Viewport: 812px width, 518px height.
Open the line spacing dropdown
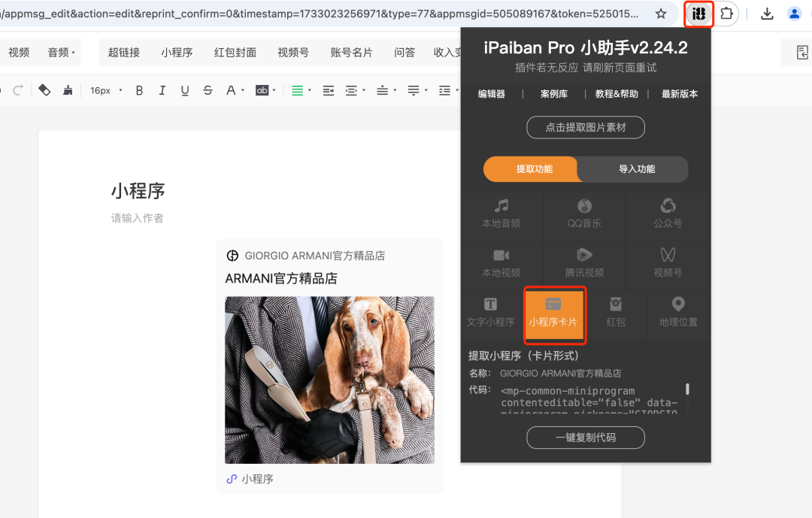pyautogui.click(x=457, y=91)
